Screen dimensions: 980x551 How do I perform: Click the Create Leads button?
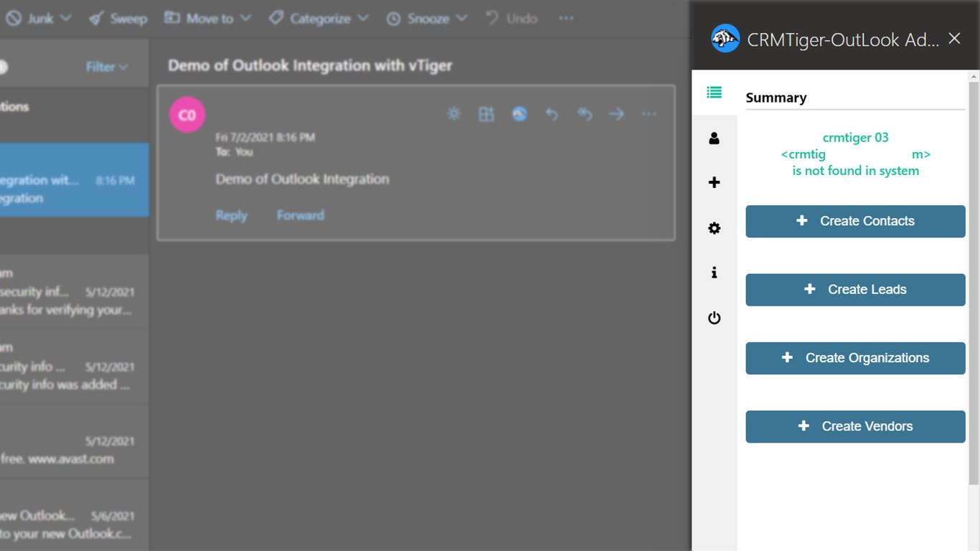tap(855, 289)
